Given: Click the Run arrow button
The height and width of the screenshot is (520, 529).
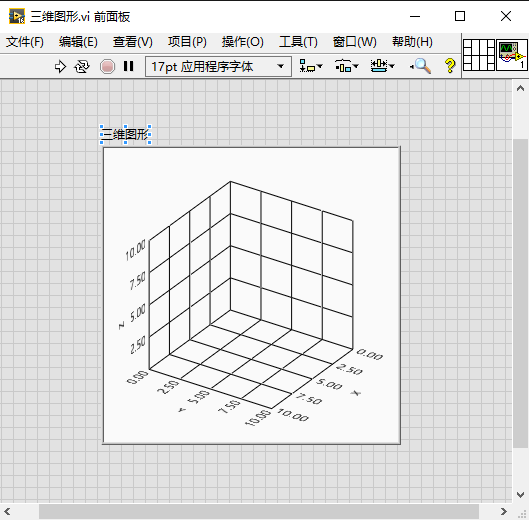Looking at the screenshot, I should (60, 66).
